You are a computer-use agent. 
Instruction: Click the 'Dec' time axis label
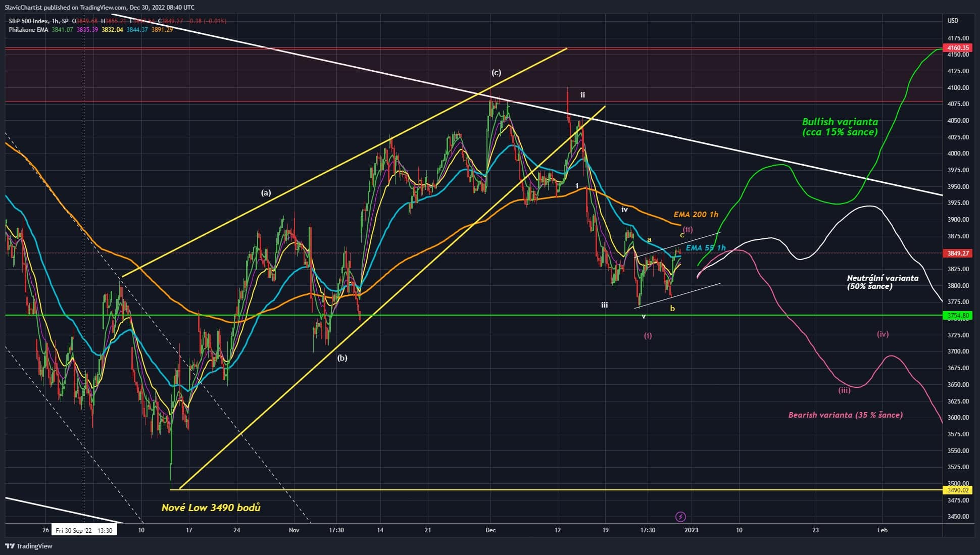[x=490, y=530]
